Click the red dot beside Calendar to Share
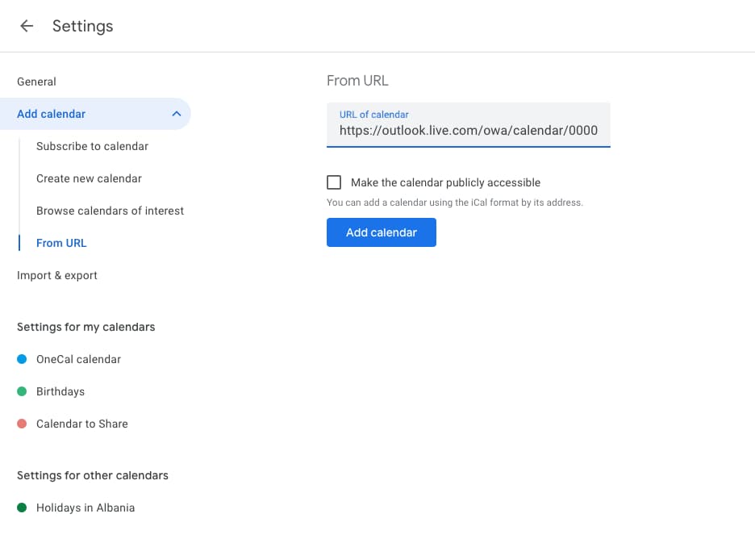This screenshot has height=560, width=755. (21, 424)
